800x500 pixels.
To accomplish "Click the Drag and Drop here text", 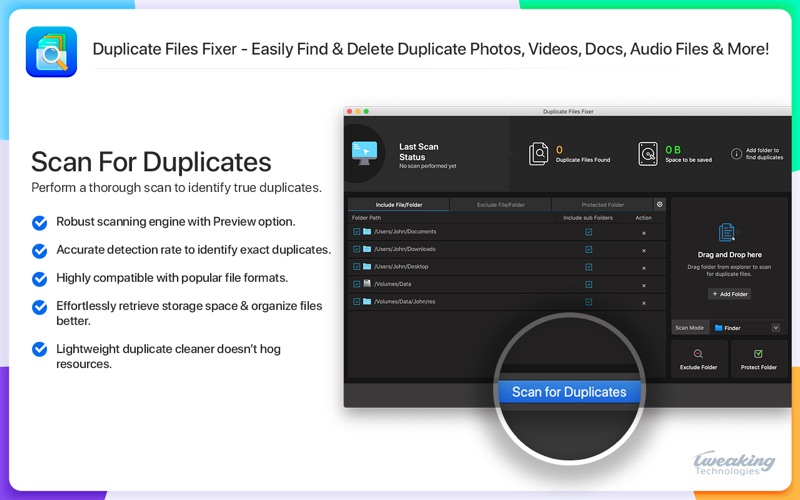I will coord(730,255).
